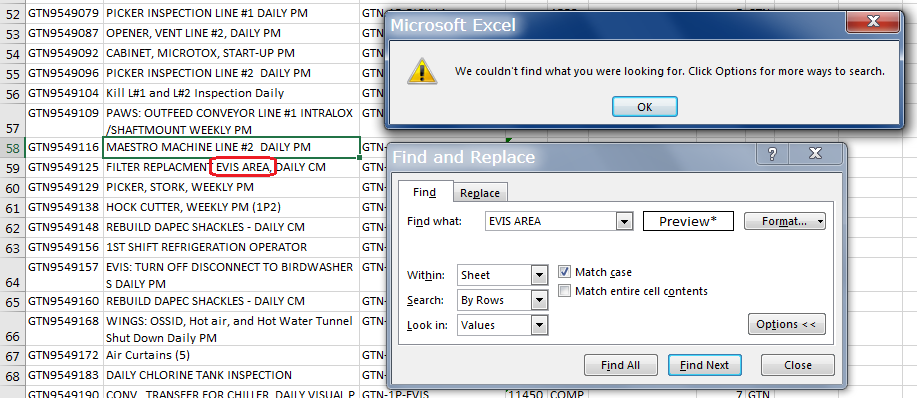Viewport: 917px width, 398px height.
Task: Click the Find All button
Action: pyautogui.click(x=620, y=365)
